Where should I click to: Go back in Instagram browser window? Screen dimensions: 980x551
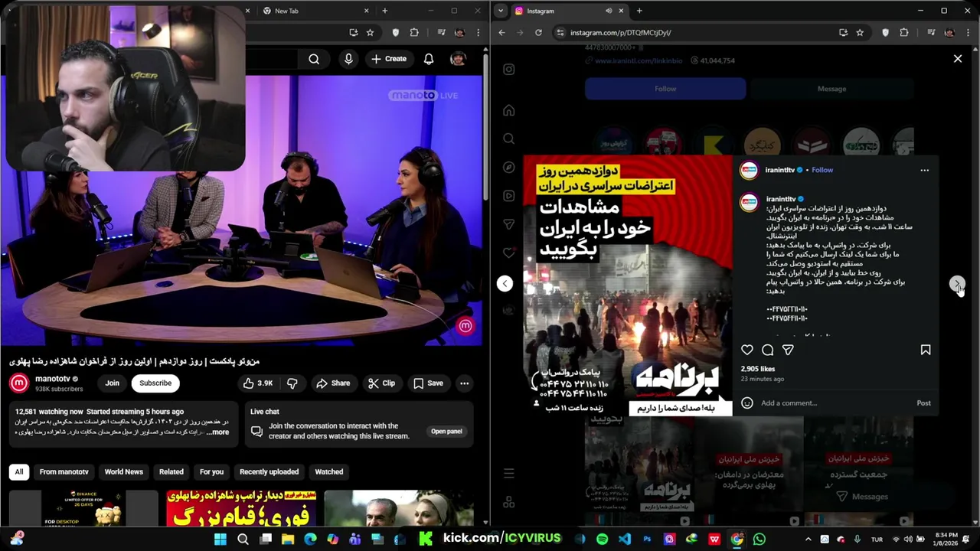click(x=501, y=33)
